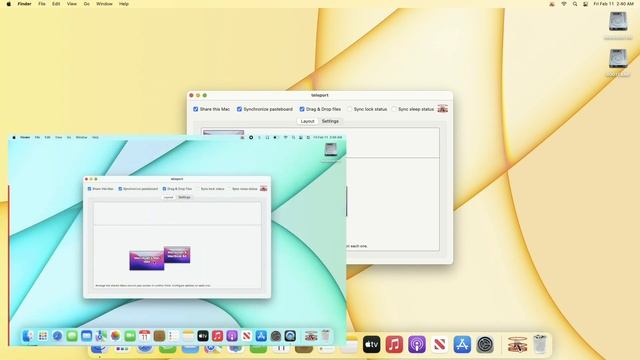Toggle Synchronize pasteboard in yellow desktop window
This screenshot has width=640, height=360.
click(240, 109)
